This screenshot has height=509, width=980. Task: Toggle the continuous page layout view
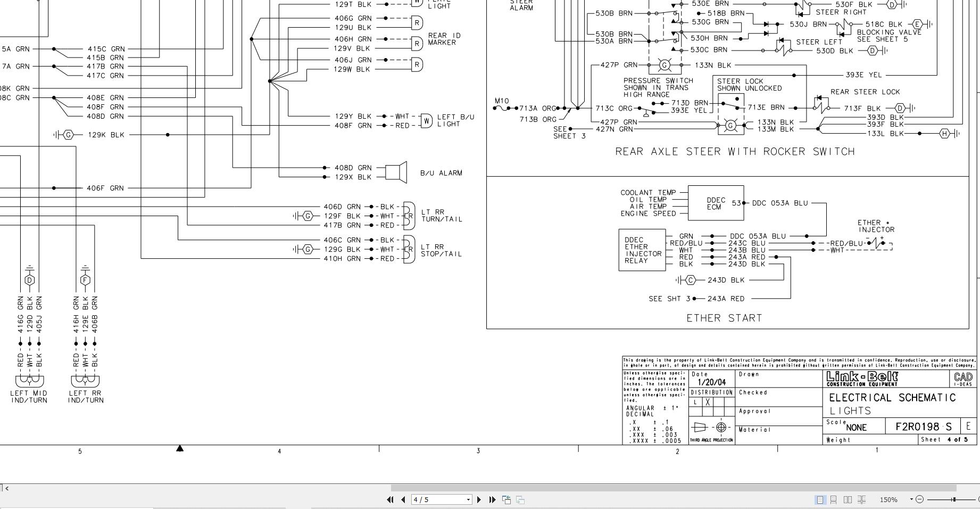(x=834, y=499)
